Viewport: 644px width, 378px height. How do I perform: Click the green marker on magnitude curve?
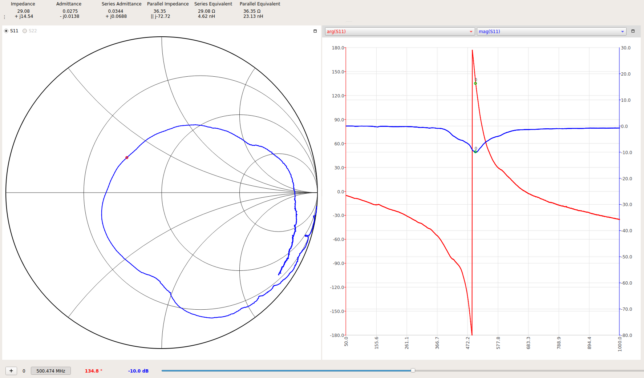click(x=475, y=152)
